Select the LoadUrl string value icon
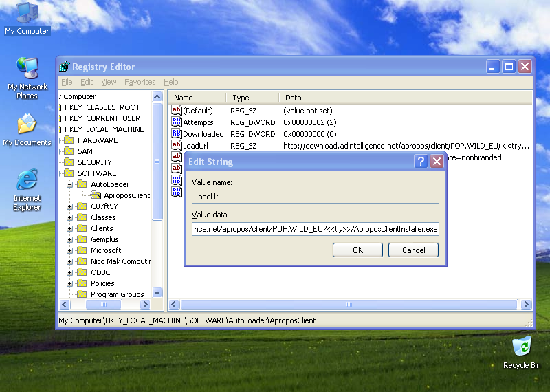The height and width of the screenshot is (392, 550). coord(177,145)
